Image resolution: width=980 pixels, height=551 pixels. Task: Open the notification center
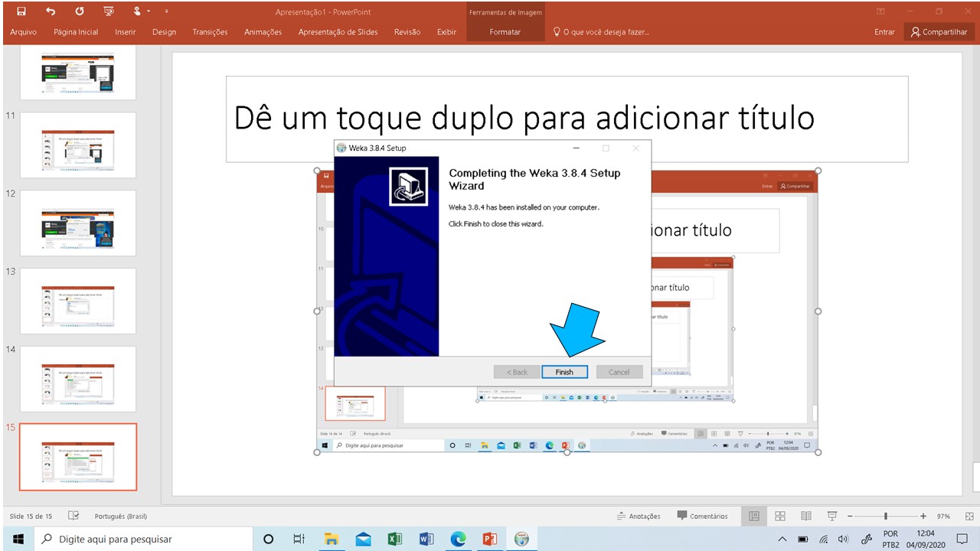(962, 539)
